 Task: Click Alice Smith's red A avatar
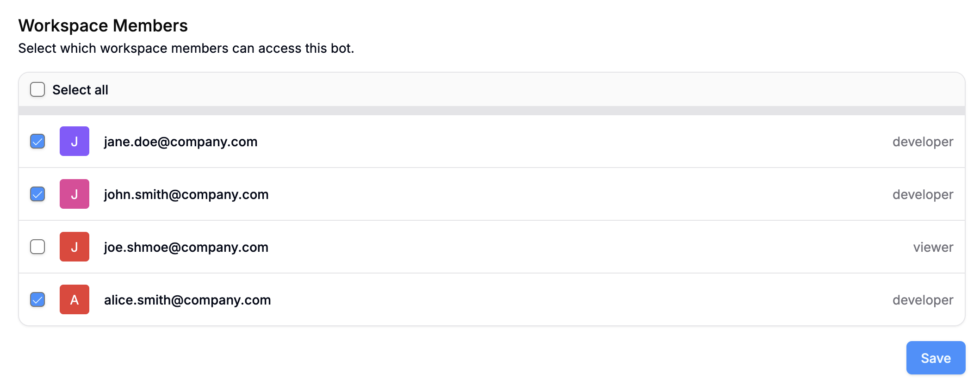tap(74, 299)
